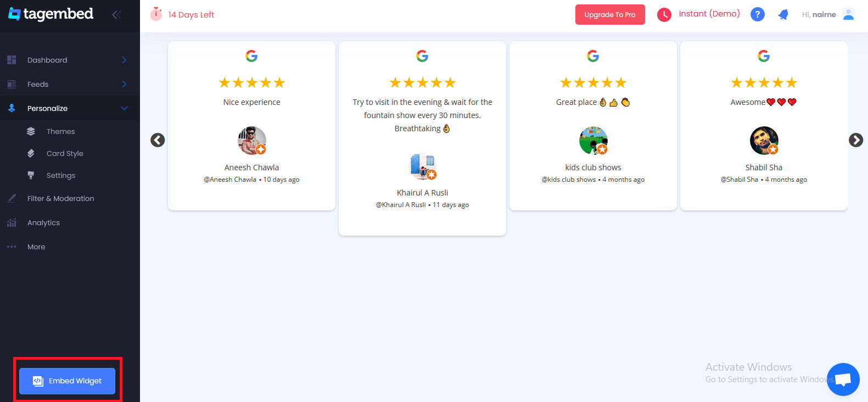
Task: Click Upgrade To Pro button
Action: click(x=610, y=14)
